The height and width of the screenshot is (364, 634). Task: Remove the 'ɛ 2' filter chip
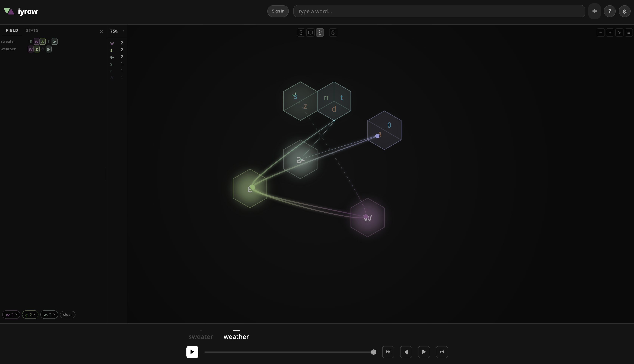[x=35, y=315]
